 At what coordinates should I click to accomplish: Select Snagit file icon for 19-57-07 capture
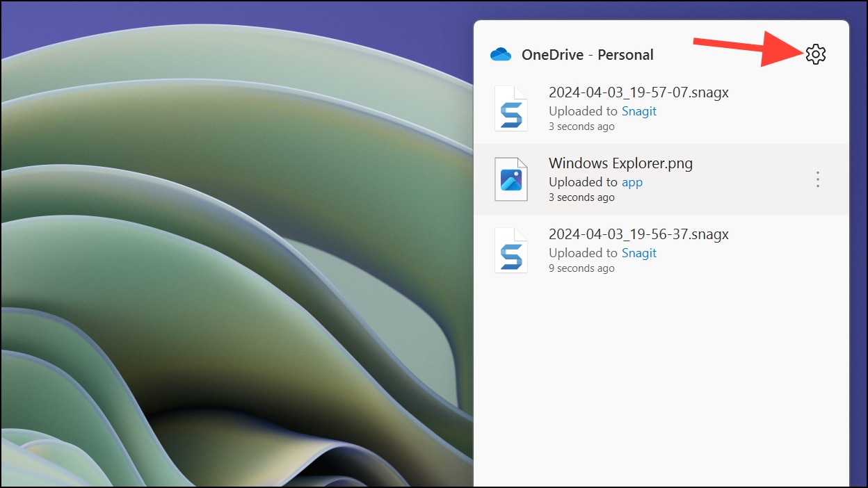coord(511,108)
